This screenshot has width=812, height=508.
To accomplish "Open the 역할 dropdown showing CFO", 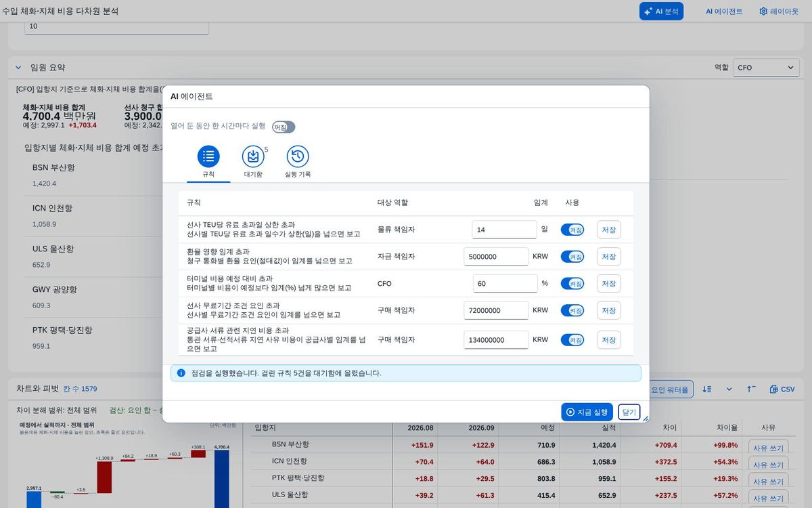I will [x=765, y=68].
